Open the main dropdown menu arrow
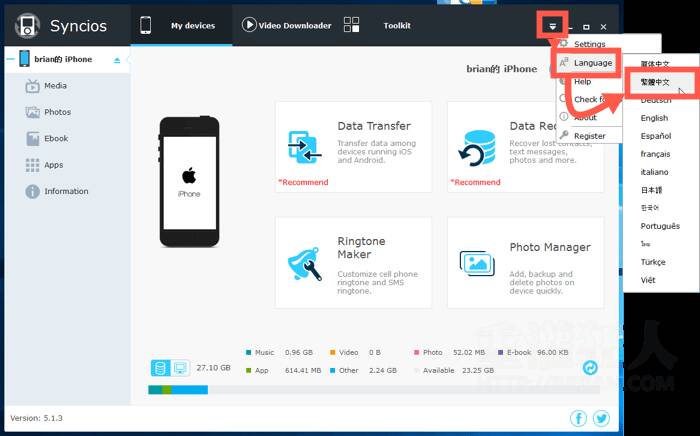The height and width of the screenshot is (436, 700). click(553, 26)
